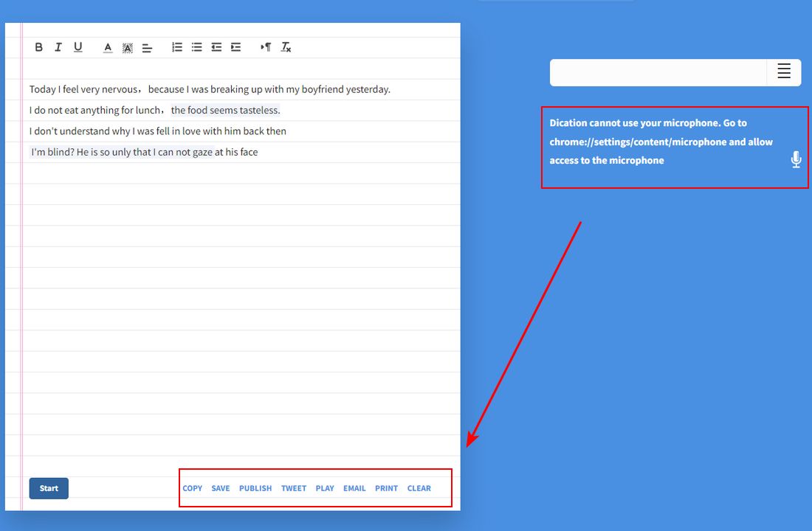Click the line 'I don't understand why I was fell'

point(157,131)
